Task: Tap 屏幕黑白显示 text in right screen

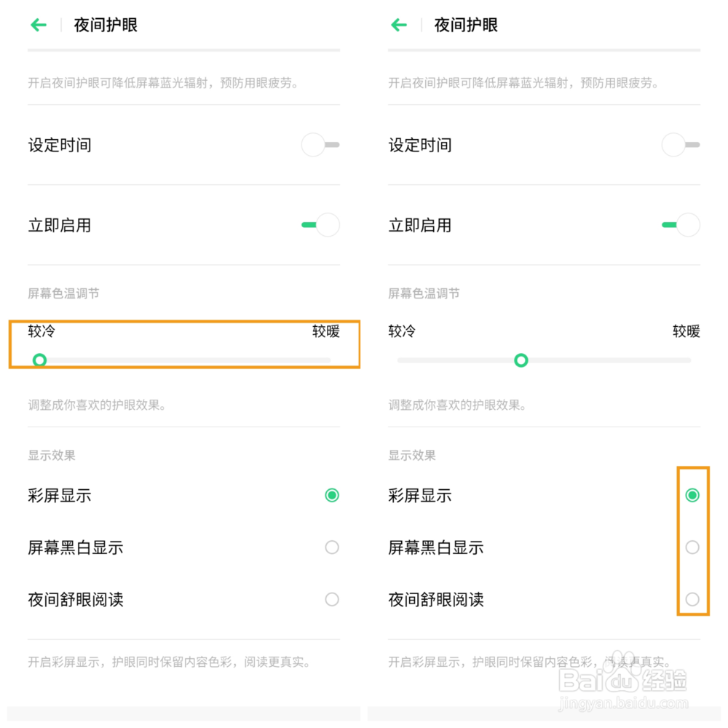Action: [x=436, y=548]
